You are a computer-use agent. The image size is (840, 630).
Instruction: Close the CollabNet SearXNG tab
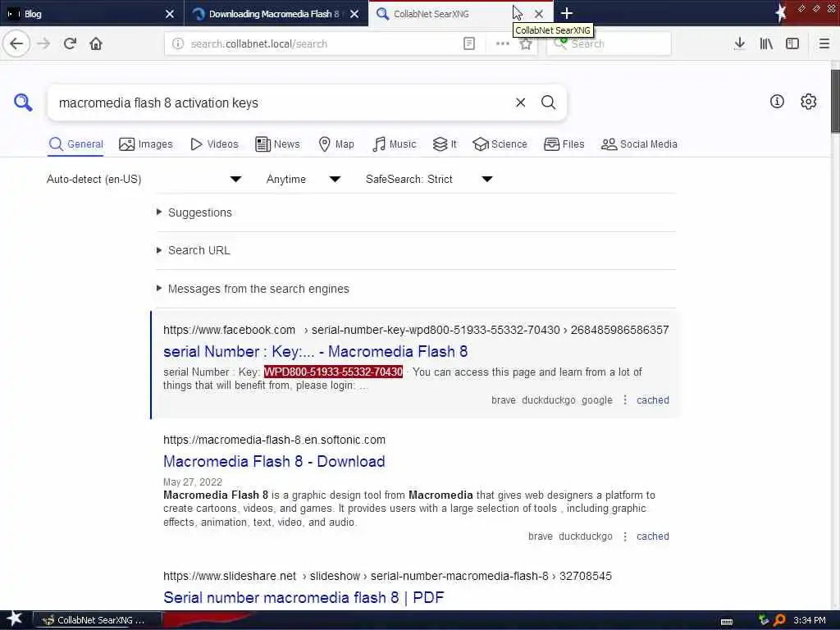(x=539, y=14)
